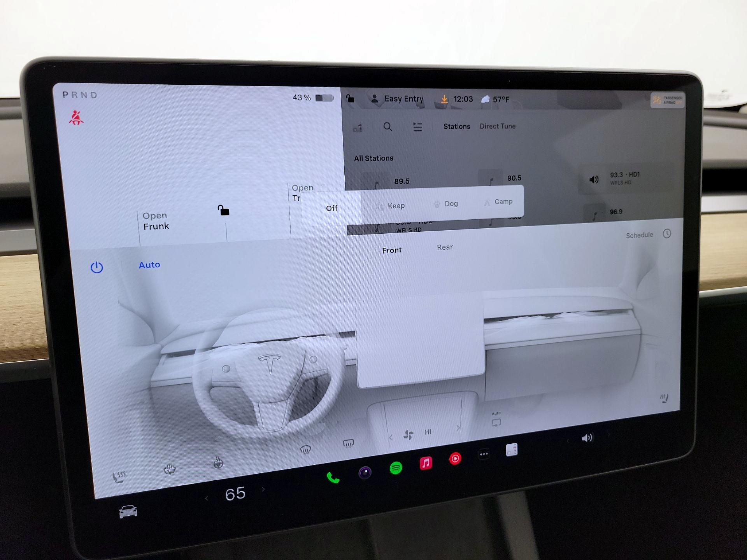Open the Radio app icon

512,450
